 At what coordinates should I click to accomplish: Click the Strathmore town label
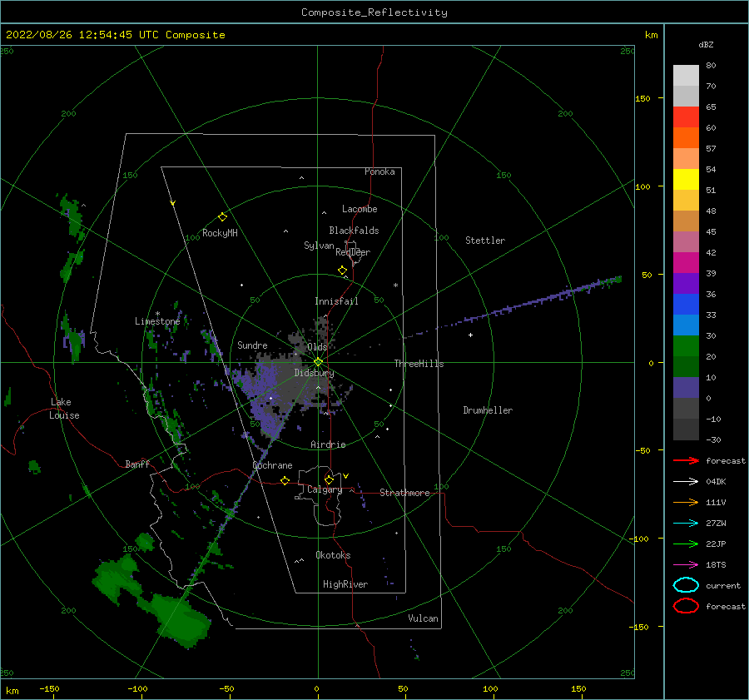tap(404, 493)
